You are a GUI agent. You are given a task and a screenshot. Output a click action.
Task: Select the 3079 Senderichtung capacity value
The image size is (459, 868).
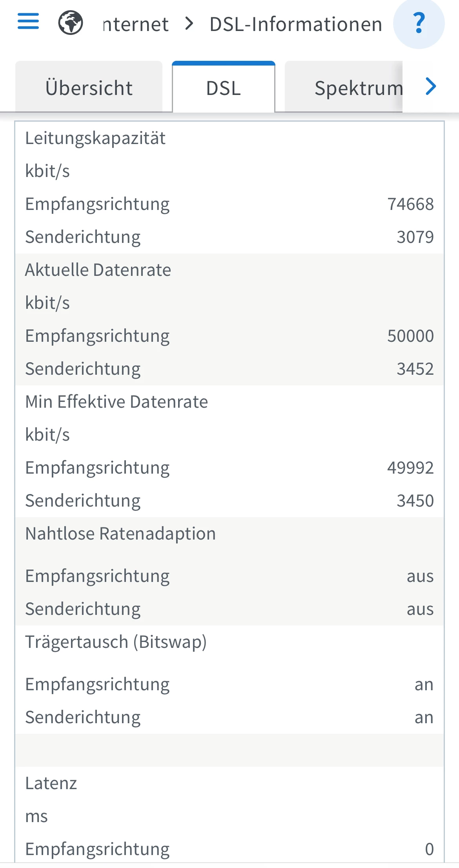pyautogui.click(x=415, y=237)
